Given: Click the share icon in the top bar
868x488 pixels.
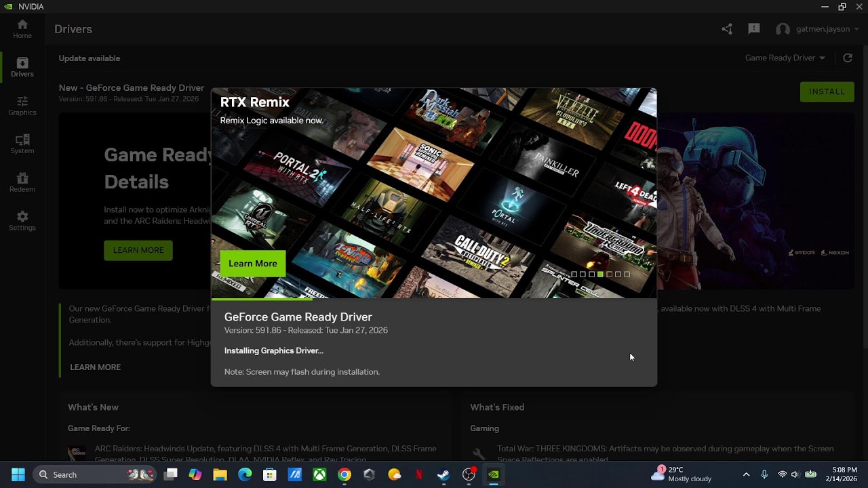Looking at the screenshot, I should [x=727, y=28].
